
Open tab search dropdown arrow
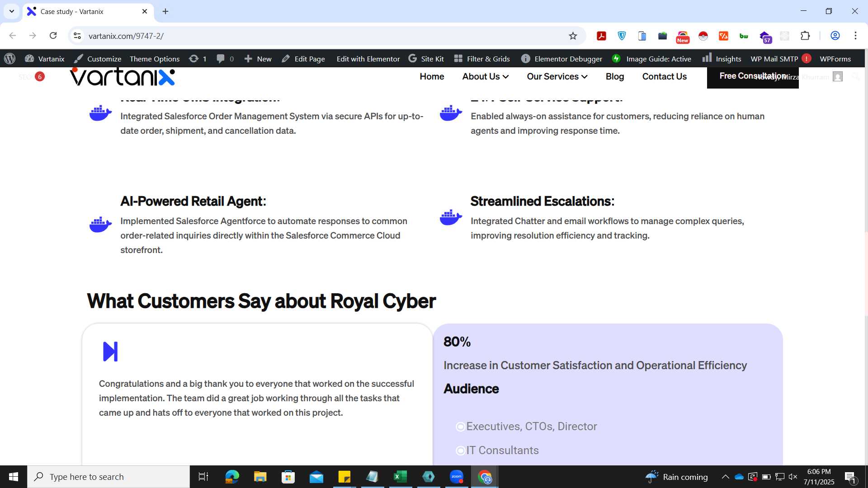(x=12, y=11)
